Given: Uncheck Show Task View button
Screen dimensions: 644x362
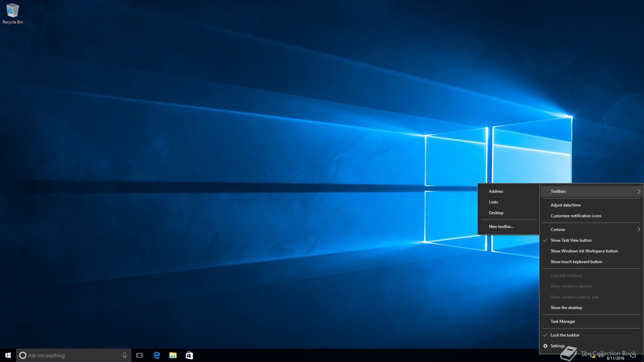Looking at the screenshot, I should tap(592, 240).
